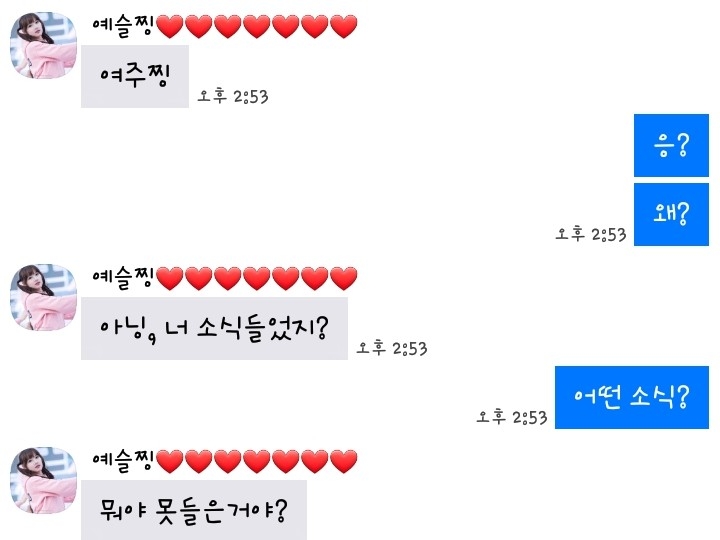Open the middle 예슬찡 profile picture
720x540 pixels.
(44, 297)
